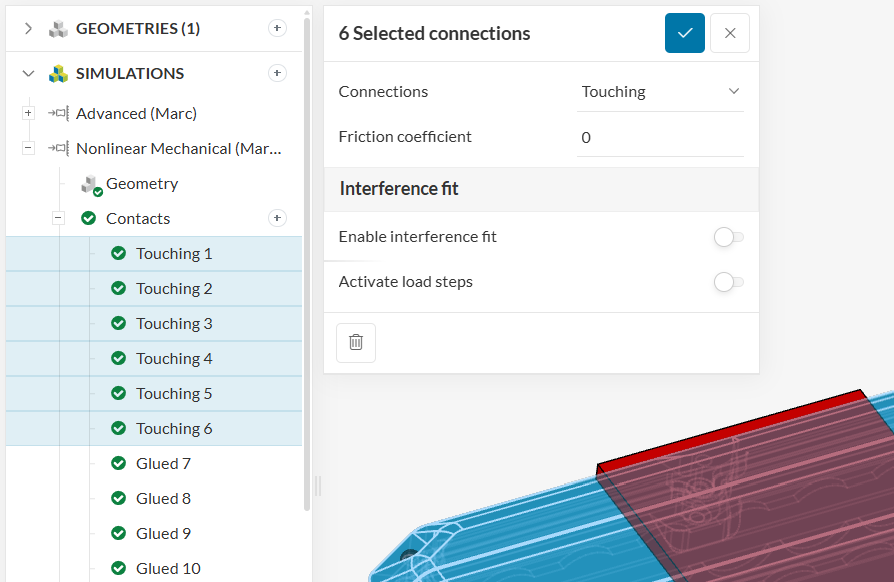The height and width of the screenshot is (582, 894).
Task: Click the green status check beside Contacts
Action: click(88, 218)
